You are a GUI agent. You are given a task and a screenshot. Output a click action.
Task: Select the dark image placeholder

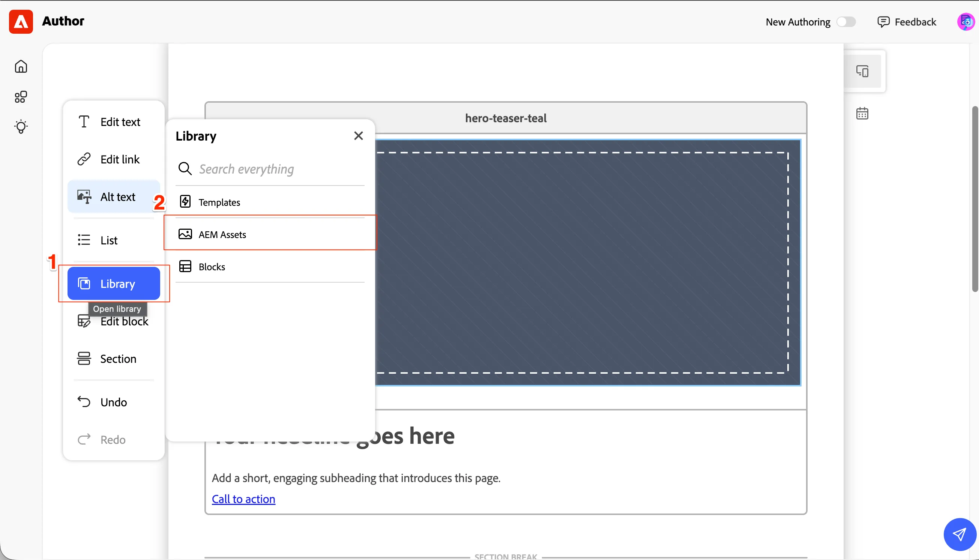[x=588, y=262]
